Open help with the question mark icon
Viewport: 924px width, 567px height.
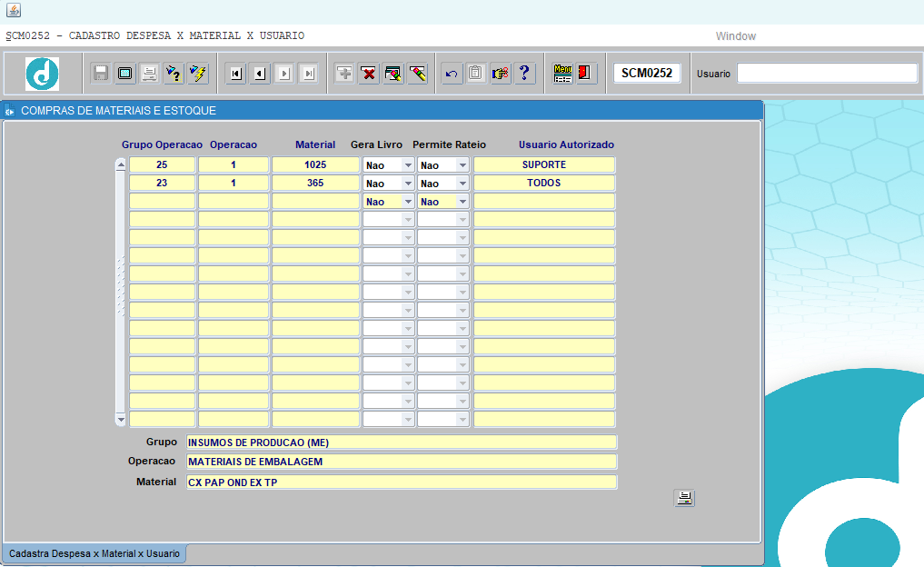[524, 74]
